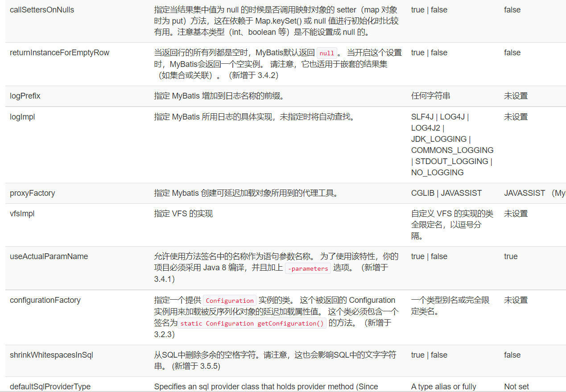566x392 pixels.
Task: Click the STDOUT_LOGGING option text
Action: point(452,161)
